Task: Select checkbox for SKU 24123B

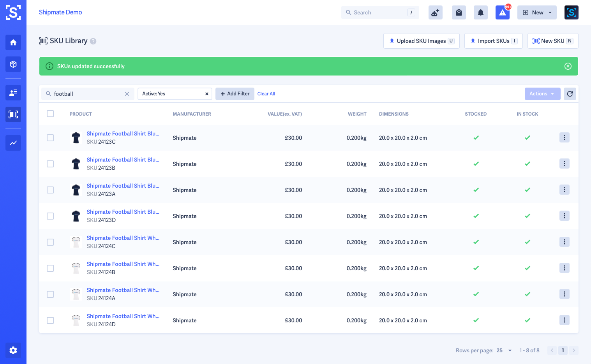Action: click(50, 164)
